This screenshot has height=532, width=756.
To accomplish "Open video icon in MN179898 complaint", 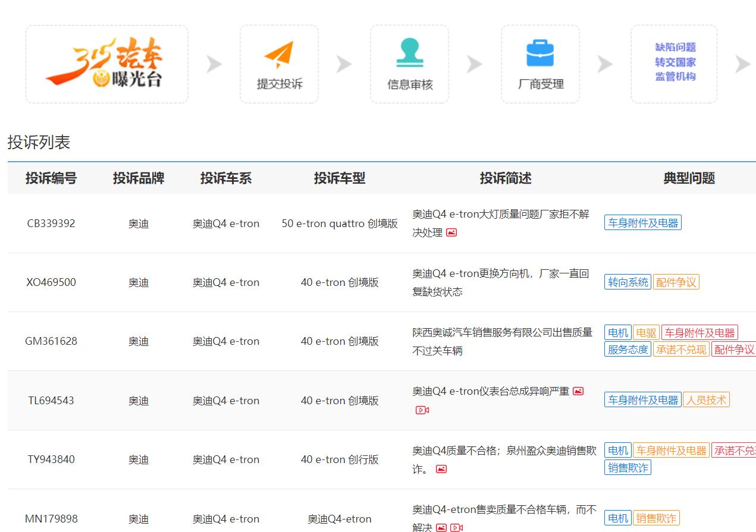I will point(456,528).
